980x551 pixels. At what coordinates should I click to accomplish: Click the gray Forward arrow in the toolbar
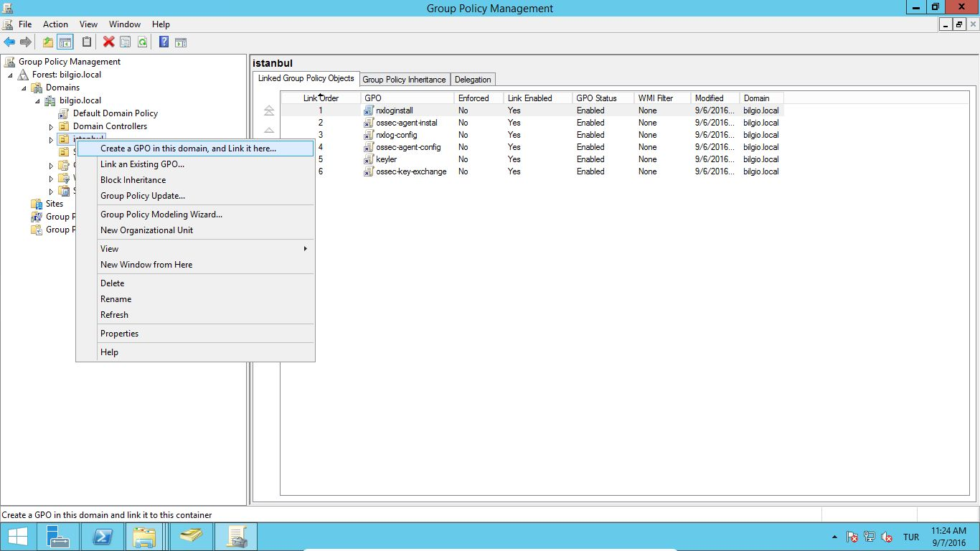point(26,42)
